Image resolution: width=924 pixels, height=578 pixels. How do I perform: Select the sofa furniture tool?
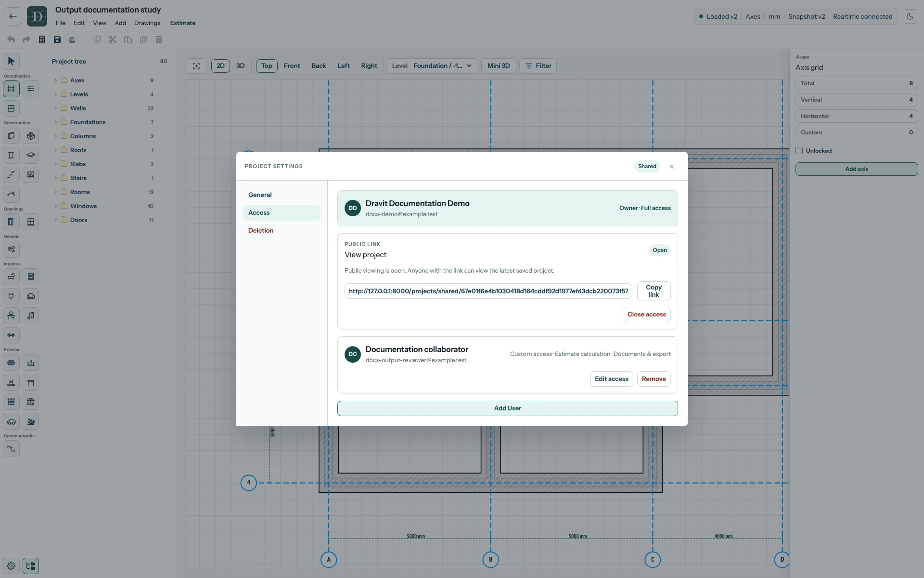[x=31, y=296]
